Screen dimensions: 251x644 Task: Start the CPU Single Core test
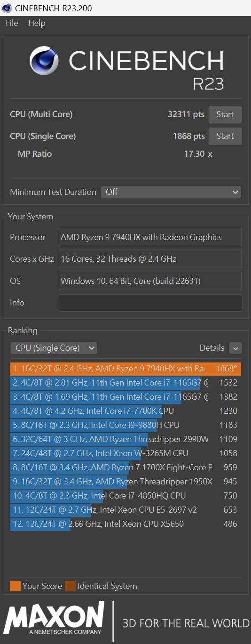point(225,136)
